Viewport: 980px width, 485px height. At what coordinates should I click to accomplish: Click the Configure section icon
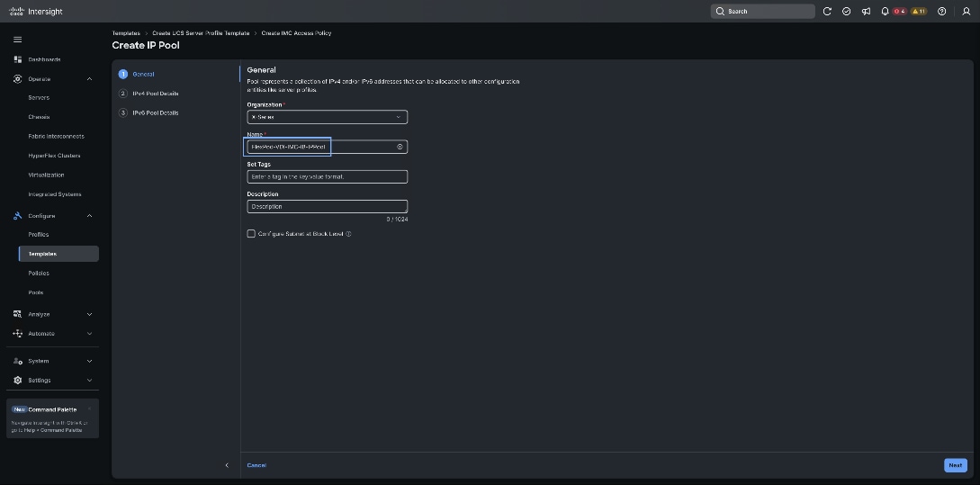tap(17, 216)
